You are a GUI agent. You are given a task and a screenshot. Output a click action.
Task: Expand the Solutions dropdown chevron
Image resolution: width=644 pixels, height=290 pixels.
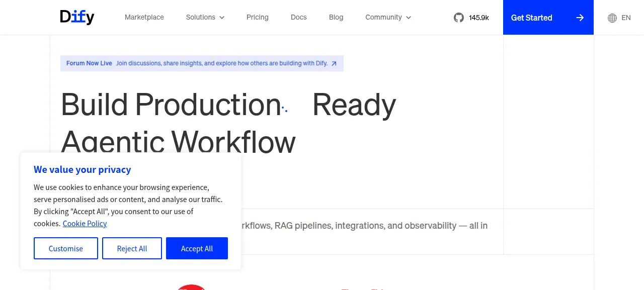tap(222, 18)
